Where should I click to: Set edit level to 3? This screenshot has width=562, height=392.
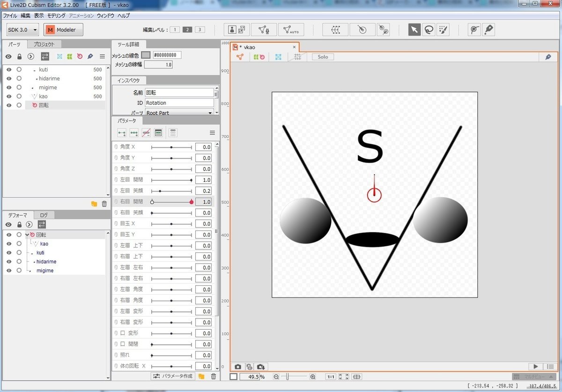click(x=200, y=30)
